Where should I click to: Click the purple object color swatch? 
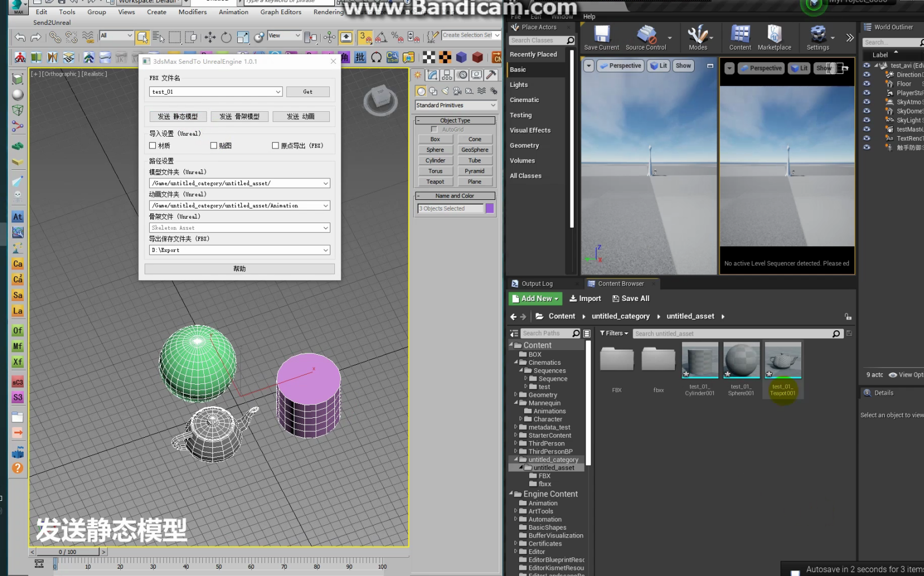click(x=490, y=208)
